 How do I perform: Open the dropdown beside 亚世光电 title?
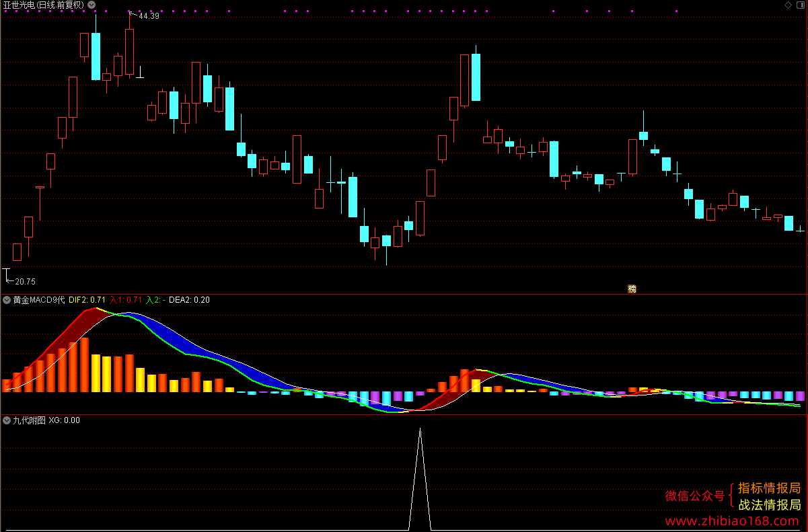coord(91,5)
